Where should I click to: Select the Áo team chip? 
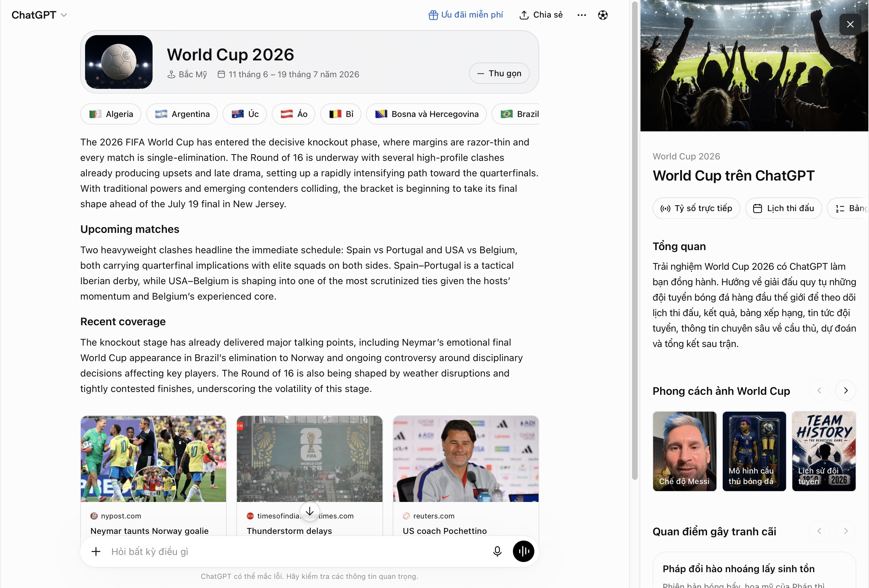pyautogui.click(x=294, y=114)
